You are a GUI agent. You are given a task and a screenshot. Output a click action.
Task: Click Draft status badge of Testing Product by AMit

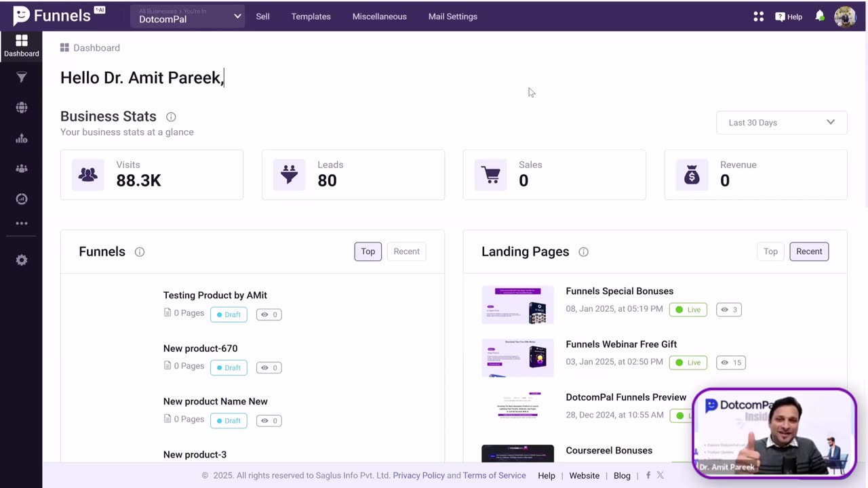[229, 314]
